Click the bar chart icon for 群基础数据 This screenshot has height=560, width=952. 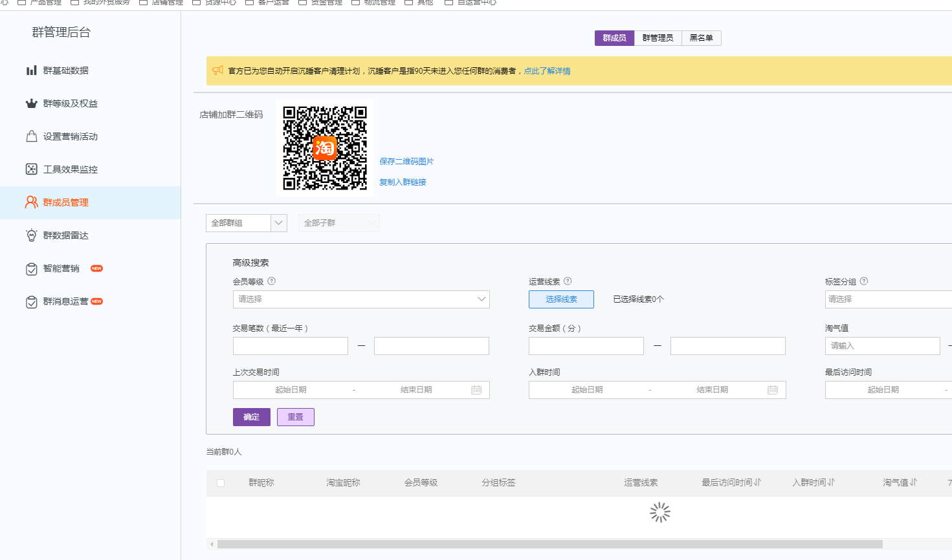(x=31, y=70)
